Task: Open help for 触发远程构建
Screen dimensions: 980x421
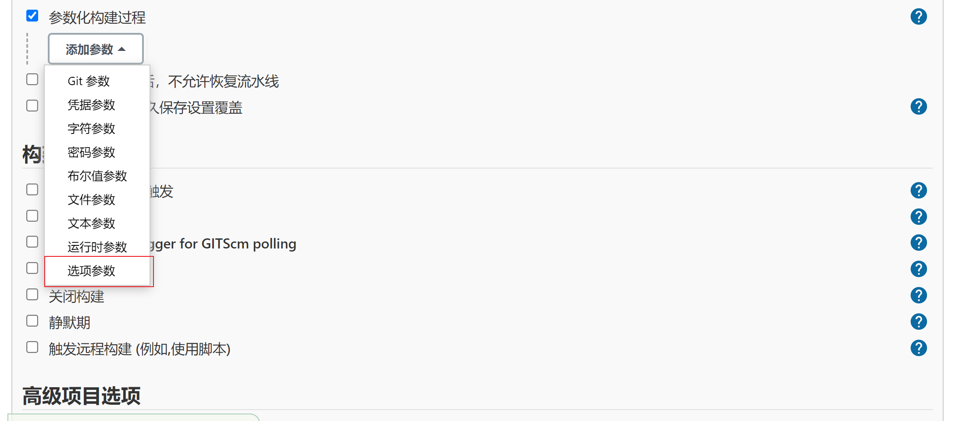Action: click(x=918, y=348)
